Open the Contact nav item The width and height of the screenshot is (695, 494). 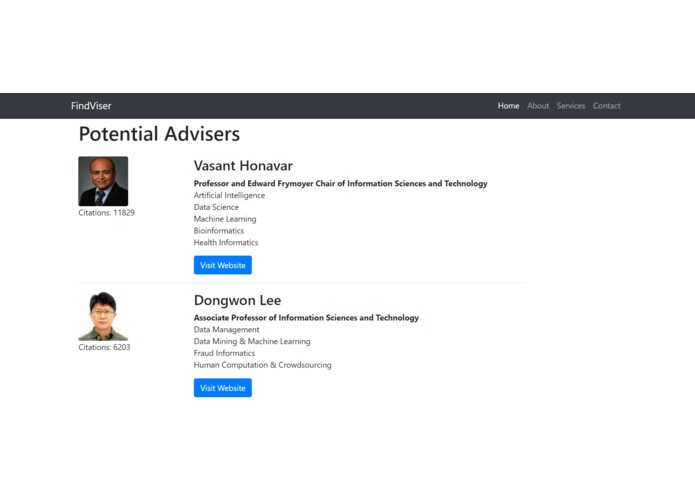pos(606,106)
